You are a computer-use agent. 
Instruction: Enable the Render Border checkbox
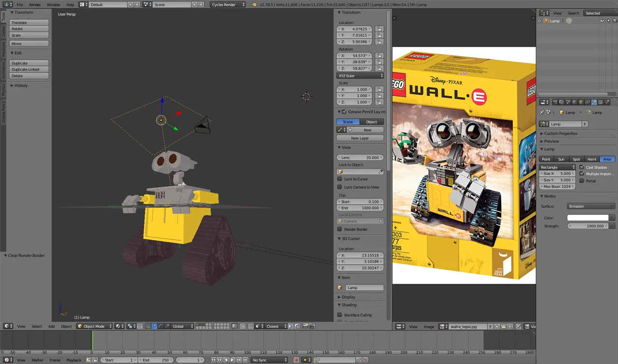[x=339, y=229]
